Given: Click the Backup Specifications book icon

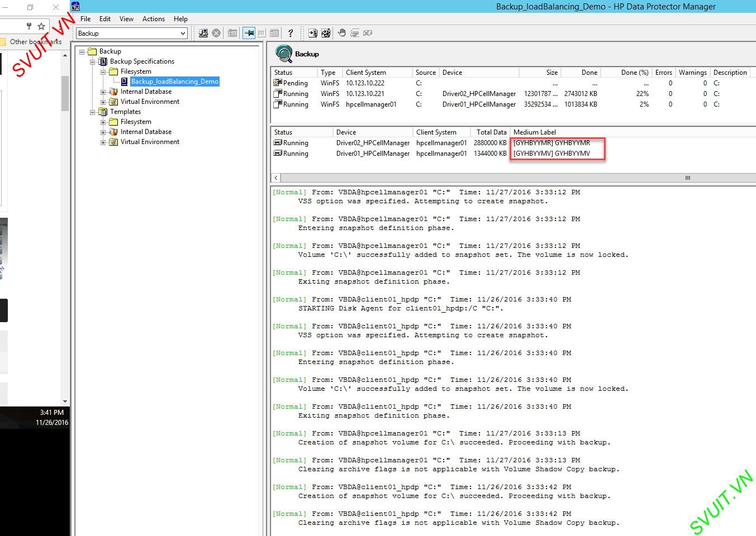Looking at the screenshot, I should pyautogui.click(x=103, y=61).
